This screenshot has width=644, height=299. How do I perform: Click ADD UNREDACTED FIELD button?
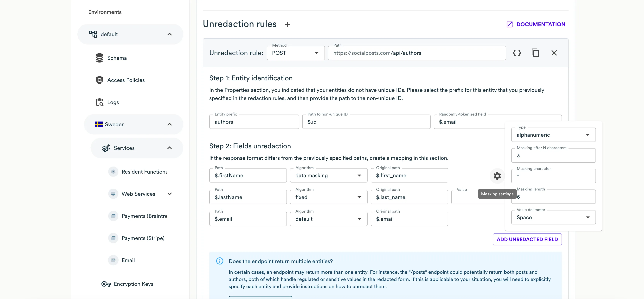(x=527, y=239)
